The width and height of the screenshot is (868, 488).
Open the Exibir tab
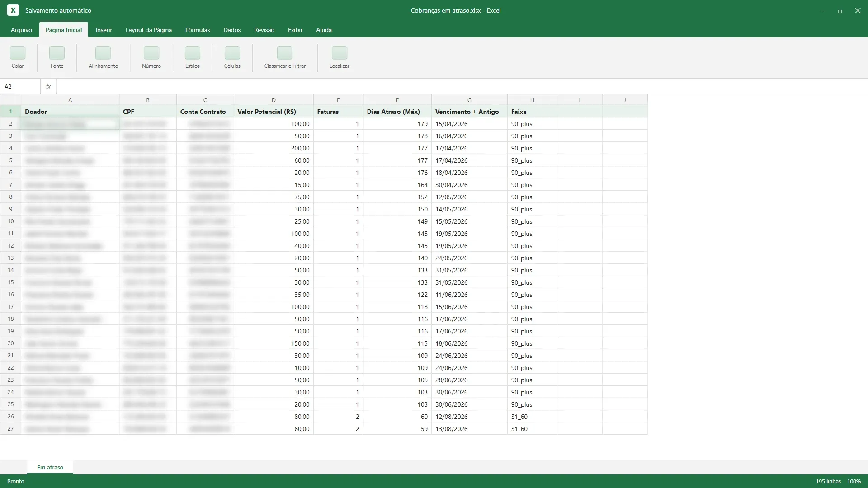[x=295, y=30]
